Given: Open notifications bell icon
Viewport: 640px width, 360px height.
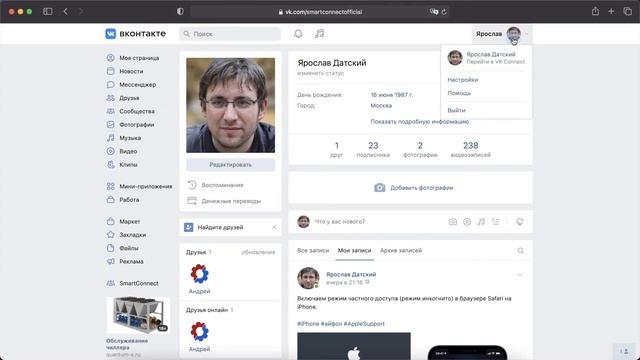Looking at the screenshot, I should tap(298, 33).
